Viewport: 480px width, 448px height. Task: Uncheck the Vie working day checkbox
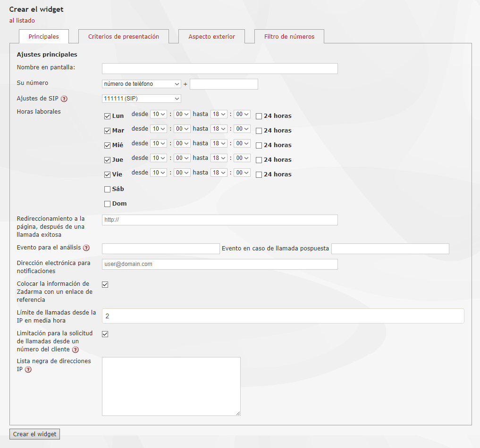tap(107, 174)
